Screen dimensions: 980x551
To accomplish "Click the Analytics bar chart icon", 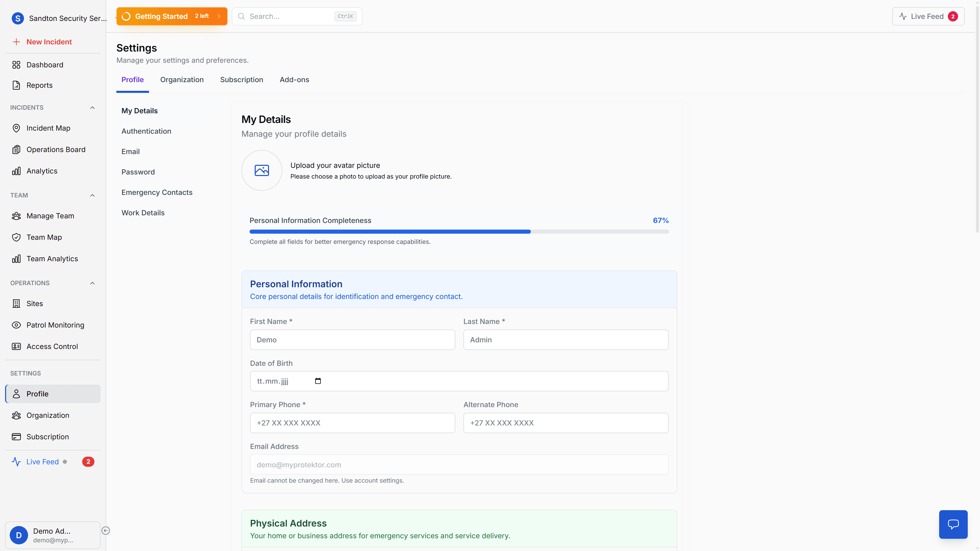I will 16,171.
